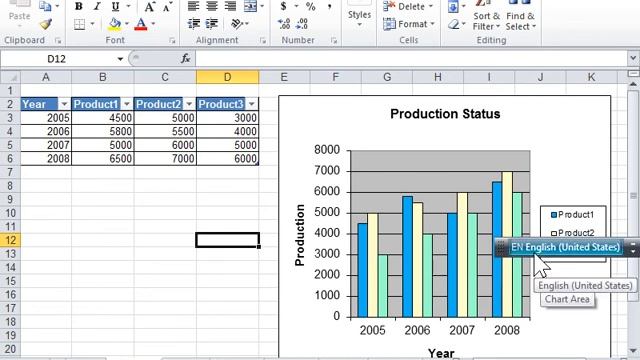This screenshot has height=360, width=640.
Task: Increase decimal places
Action: 284,24
